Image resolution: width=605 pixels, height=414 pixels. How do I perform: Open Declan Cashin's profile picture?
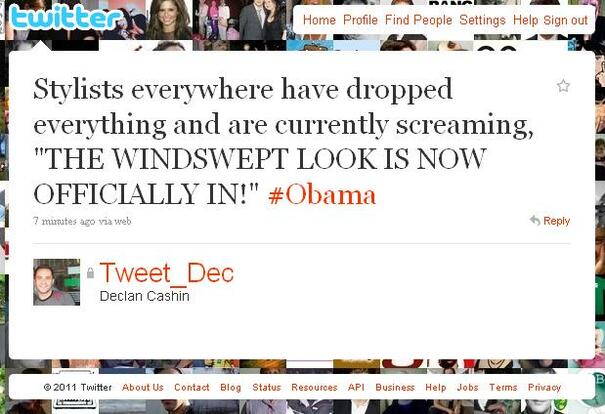coord(57,282)
